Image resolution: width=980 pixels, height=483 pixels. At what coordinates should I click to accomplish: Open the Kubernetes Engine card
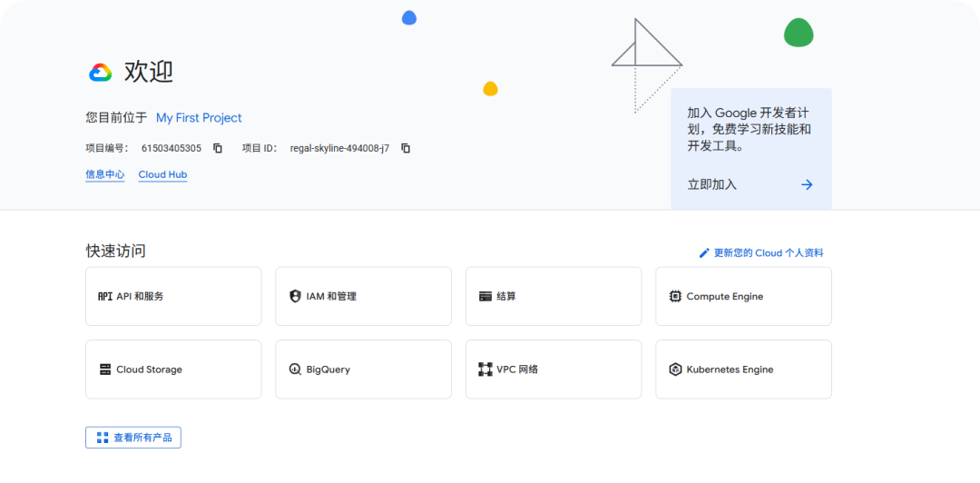743,370
